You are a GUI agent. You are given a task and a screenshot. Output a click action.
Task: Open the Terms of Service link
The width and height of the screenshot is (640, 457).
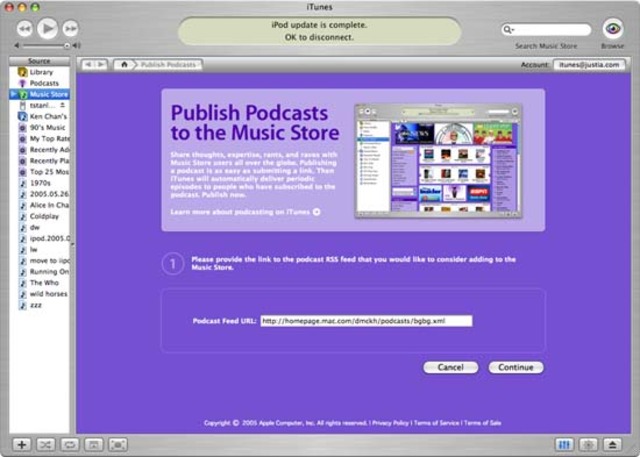point(436,423)
